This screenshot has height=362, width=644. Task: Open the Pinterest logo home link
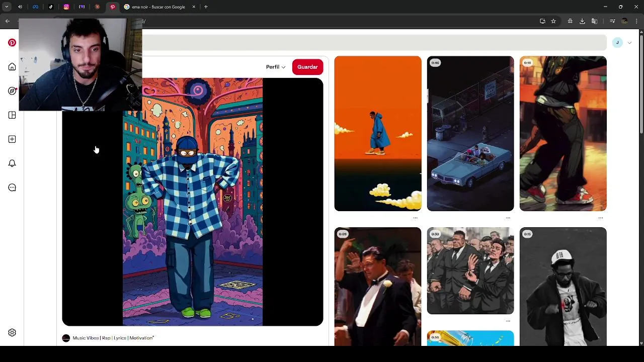[12, 43]
